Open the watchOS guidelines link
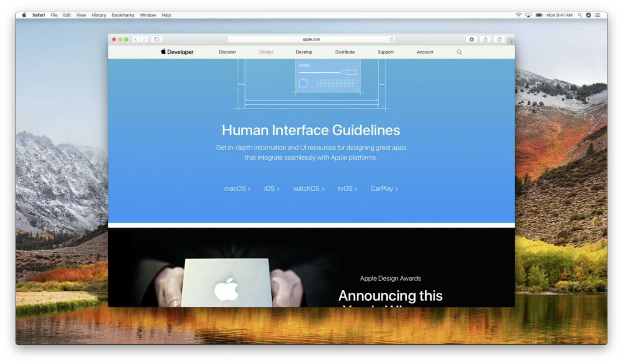Screen dimensions: 623x364 coord(308,188)
